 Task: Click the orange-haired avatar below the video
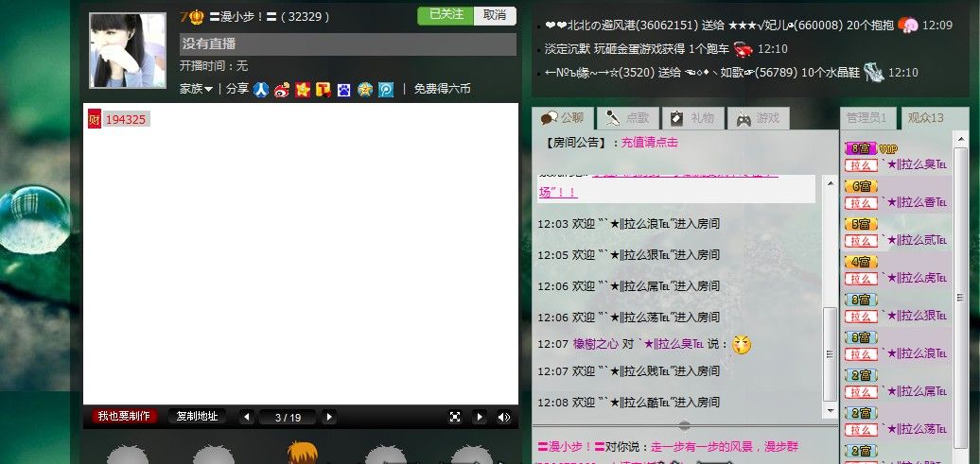pos(302,453)
